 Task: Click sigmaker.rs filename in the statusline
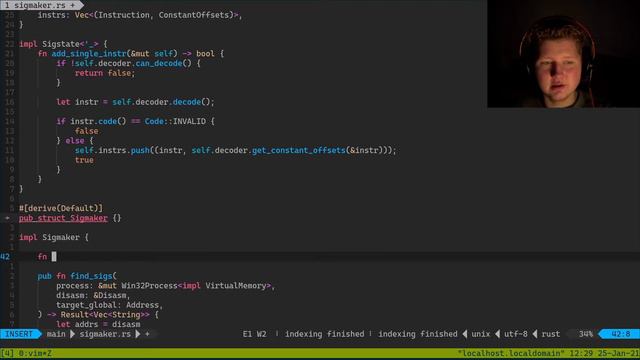click(x=105, y=334)
